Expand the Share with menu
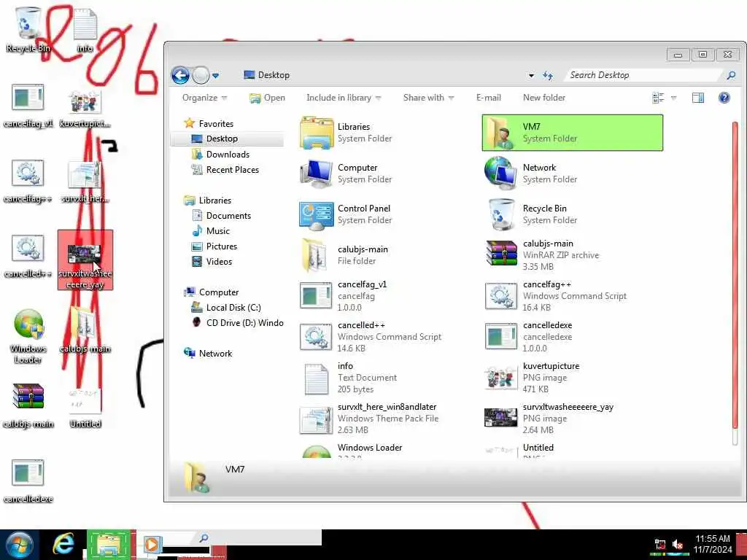The height and width of the screenshot is (560, 747). click(x=428, y=98)
